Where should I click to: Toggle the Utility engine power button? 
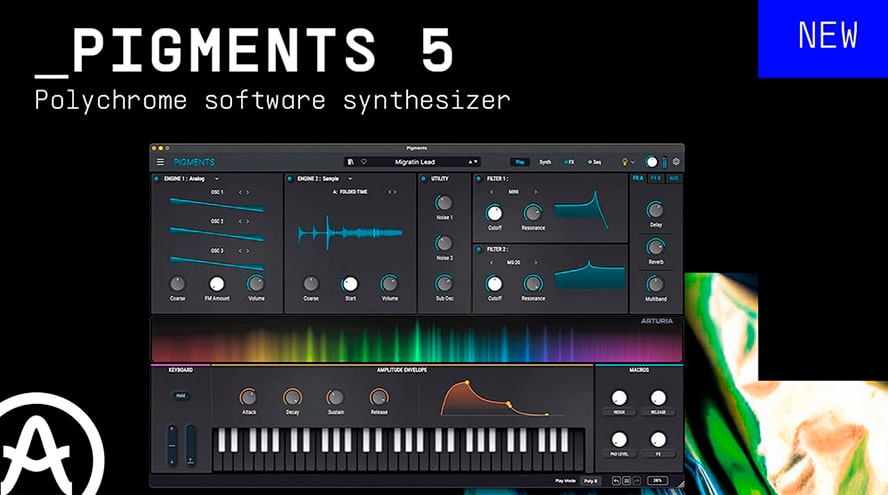423,178
